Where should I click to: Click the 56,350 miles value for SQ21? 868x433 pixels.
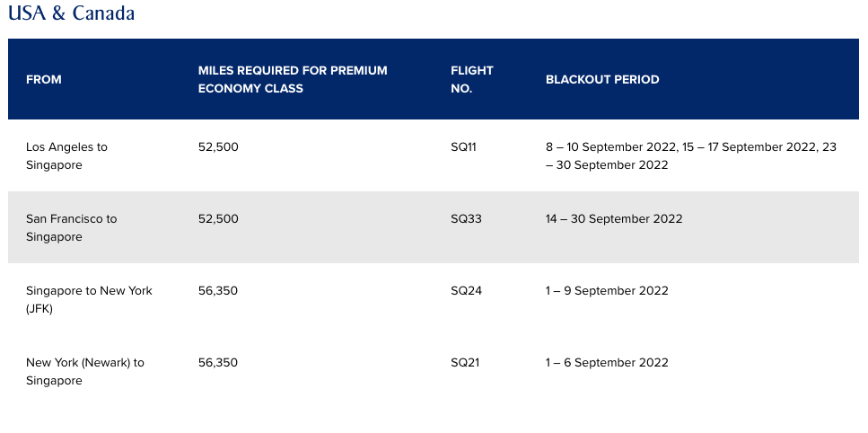click(x=218, y=363)
